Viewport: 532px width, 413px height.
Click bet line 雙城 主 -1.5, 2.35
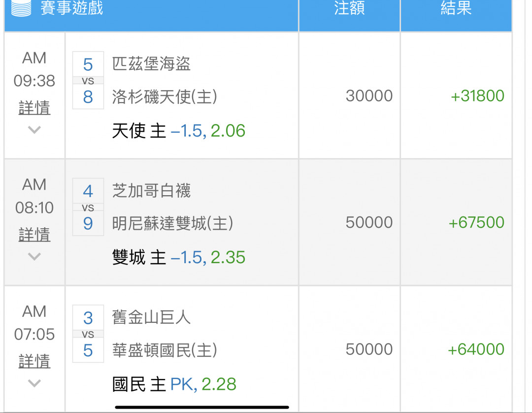click(178, 257)
